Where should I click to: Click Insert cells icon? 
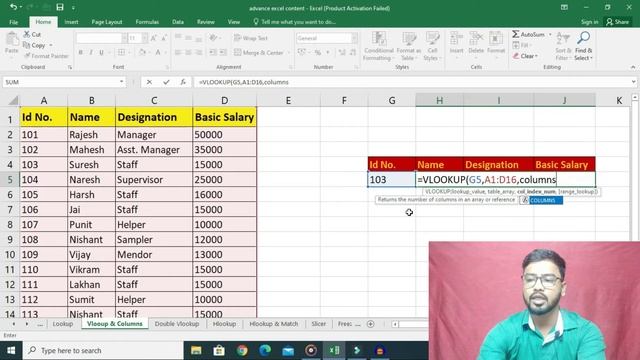click(456, 43)
